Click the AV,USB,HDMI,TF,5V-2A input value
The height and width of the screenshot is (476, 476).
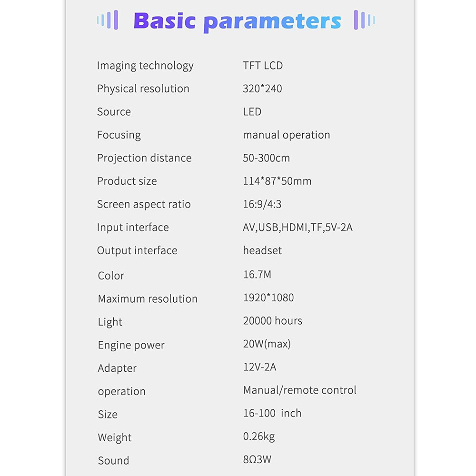297,228
